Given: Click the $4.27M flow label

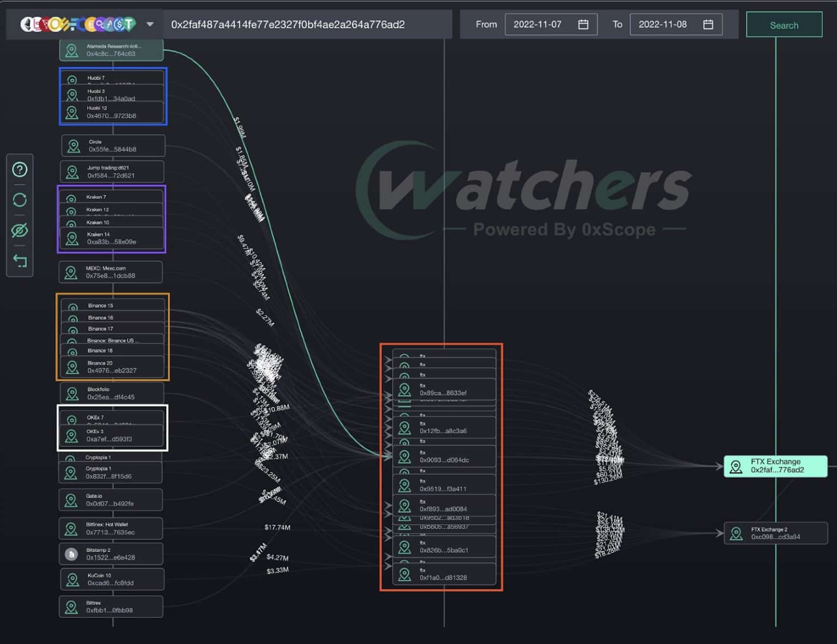Looking at the screenshot, I should click(277, 557).
